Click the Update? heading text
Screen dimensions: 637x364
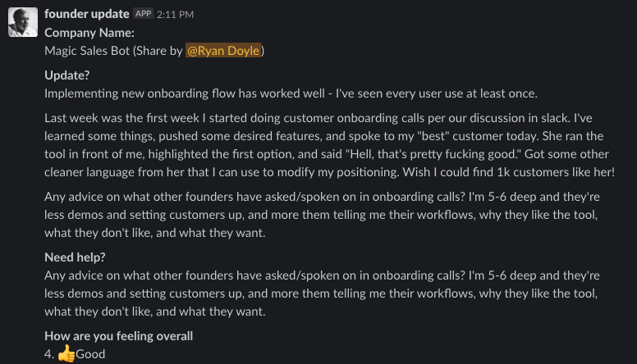click(67, 75)
